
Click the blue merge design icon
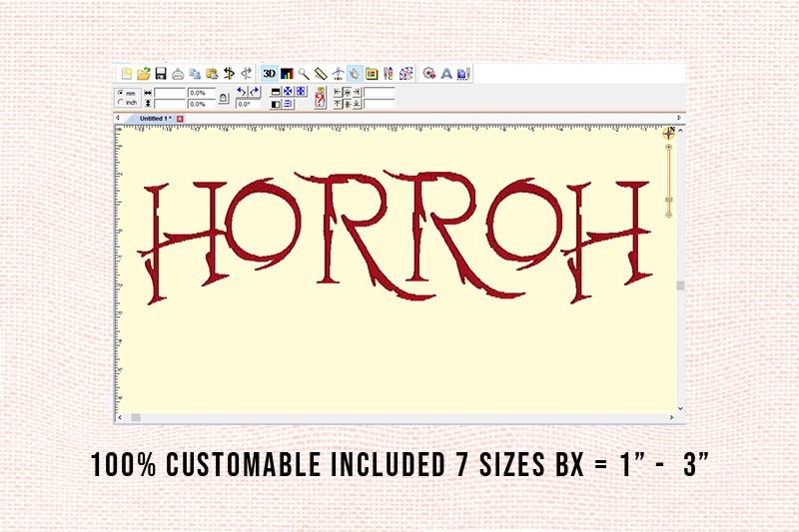click(x=463, y=74)
